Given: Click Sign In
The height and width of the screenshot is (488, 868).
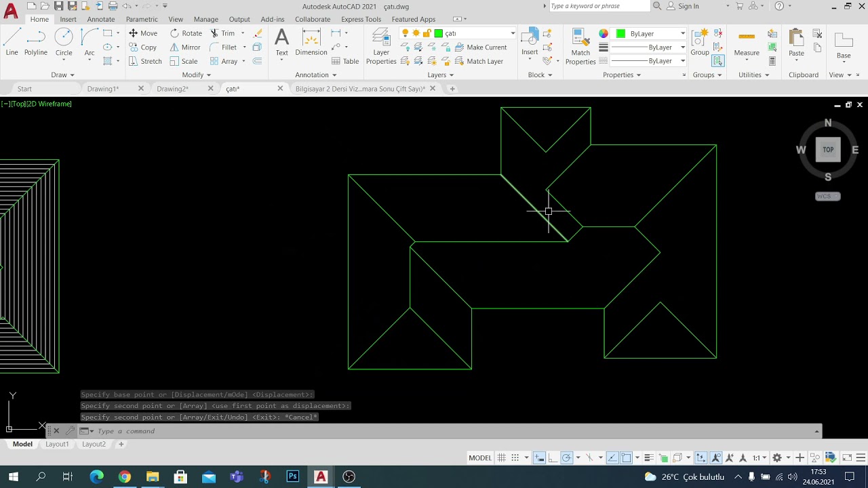Looking at the screenshot, I should (682, 6).
